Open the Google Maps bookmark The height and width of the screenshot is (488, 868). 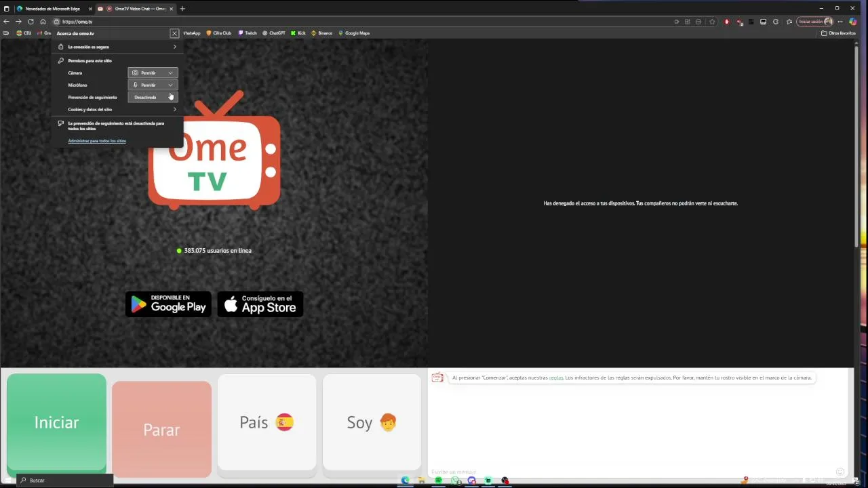click(354, 33)
